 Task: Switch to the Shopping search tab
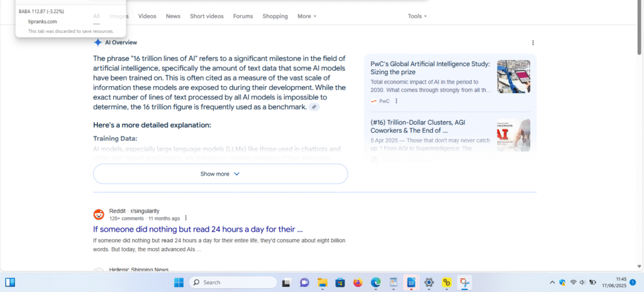click(x=275, y=16)
